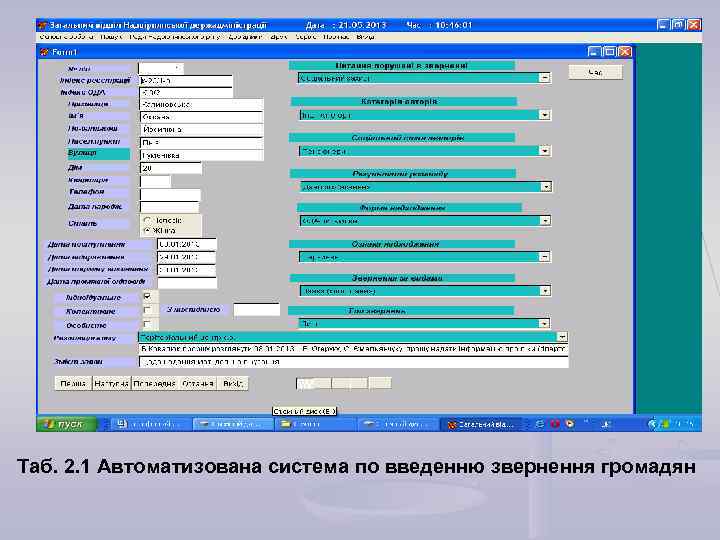Click the 'Населпункт' field

[202, 142]
